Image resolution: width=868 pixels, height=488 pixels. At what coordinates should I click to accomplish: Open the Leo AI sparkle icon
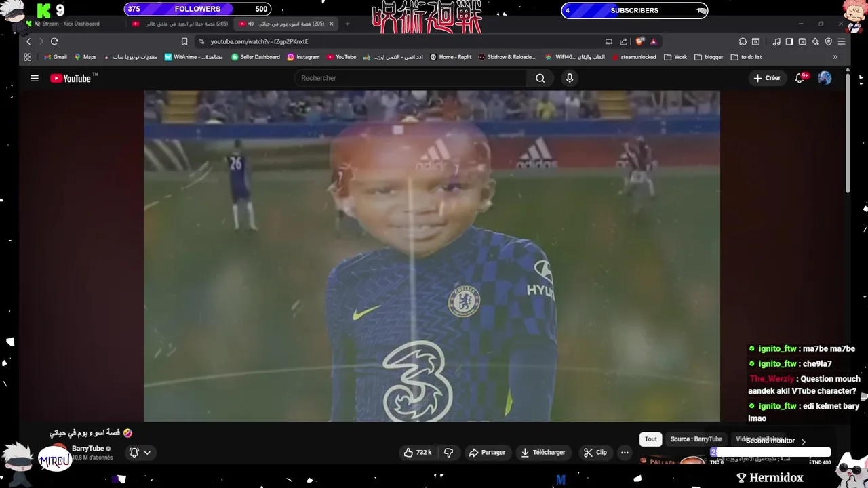815,41
